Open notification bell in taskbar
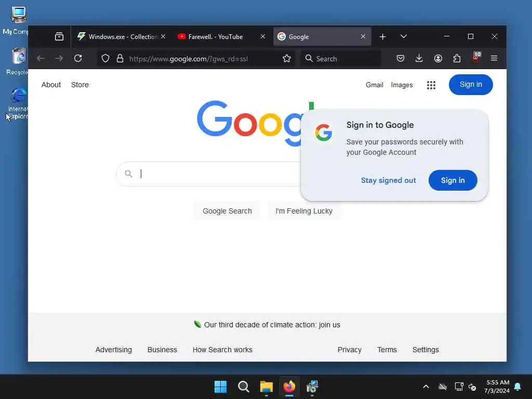The height and width of the screenshot is (399, 532). point(517,387)
